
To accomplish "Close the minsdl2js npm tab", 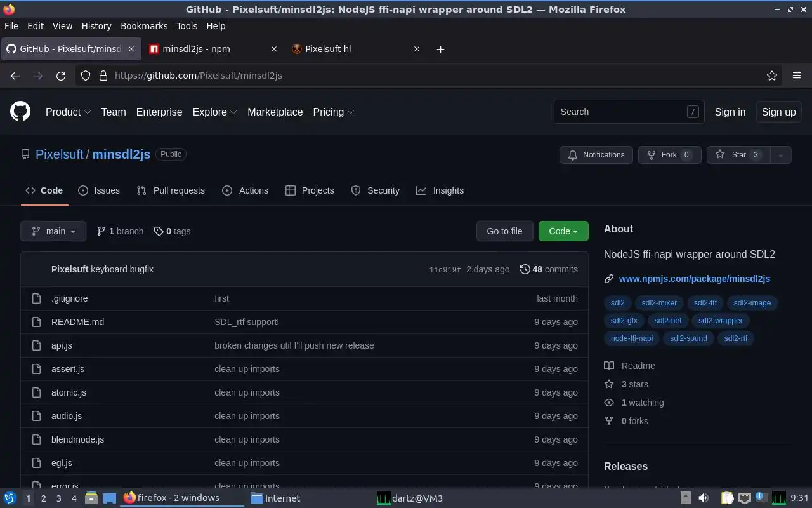I will coord(274,49).
